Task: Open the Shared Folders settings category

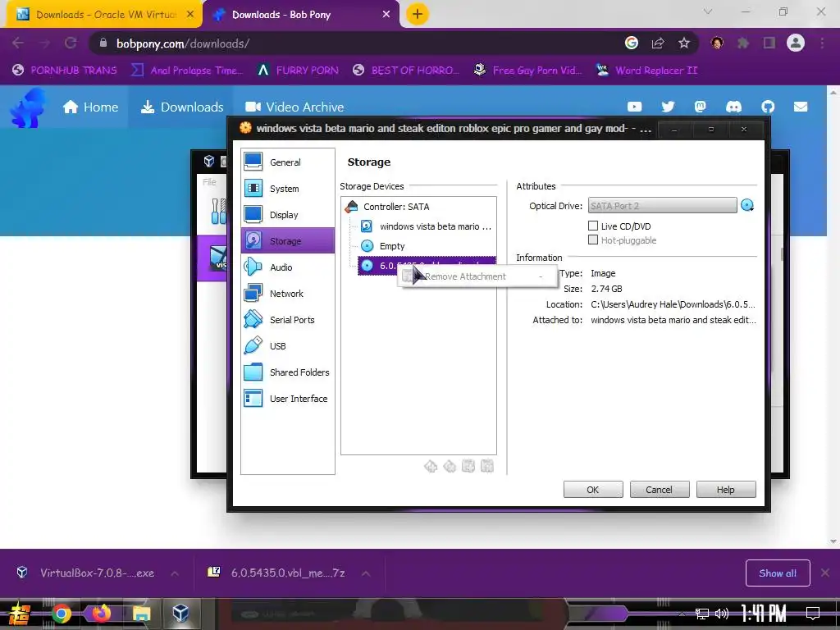Action: (x=288, y=372)
